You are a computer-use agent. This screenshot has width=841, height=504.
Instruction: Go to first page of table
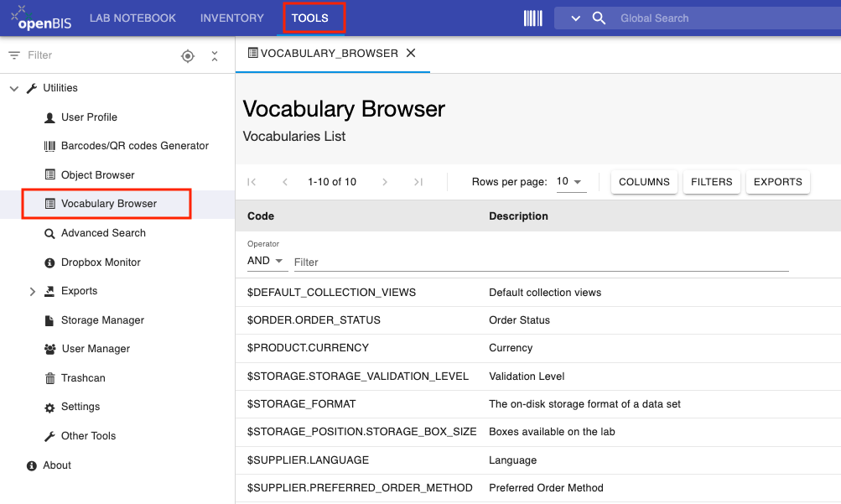tap(251, 182)
